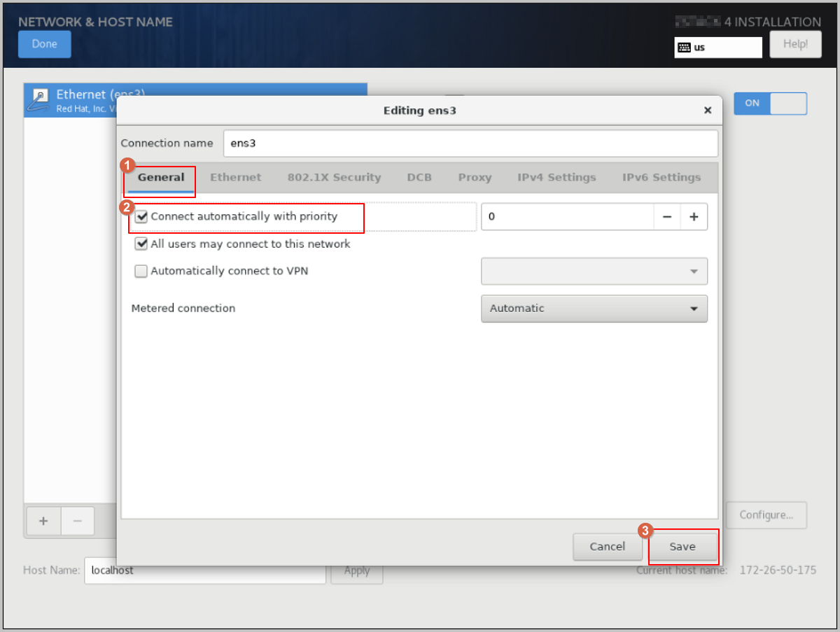The width and height of the screenshot is (840, 632).
Task: Click the keyboard layout us indicator
Action: point(717,48)
